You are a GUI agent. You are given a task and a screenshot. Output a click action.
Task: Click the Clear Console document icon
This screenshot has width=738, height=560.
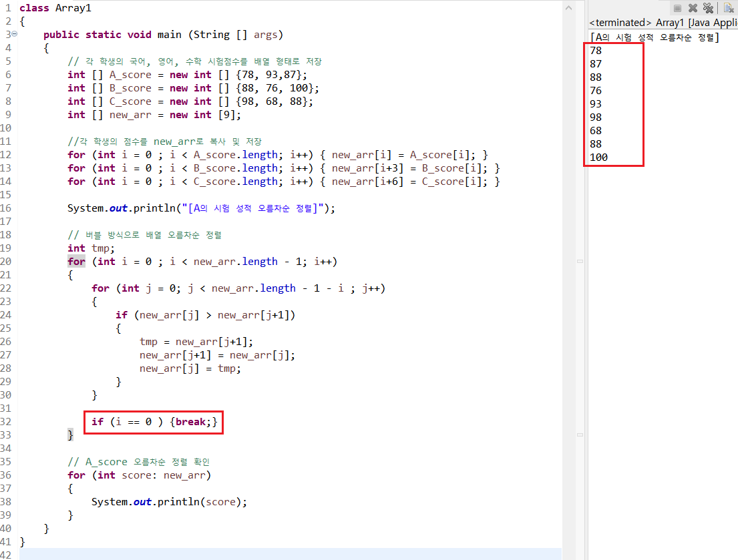click(x=729, y=8)
